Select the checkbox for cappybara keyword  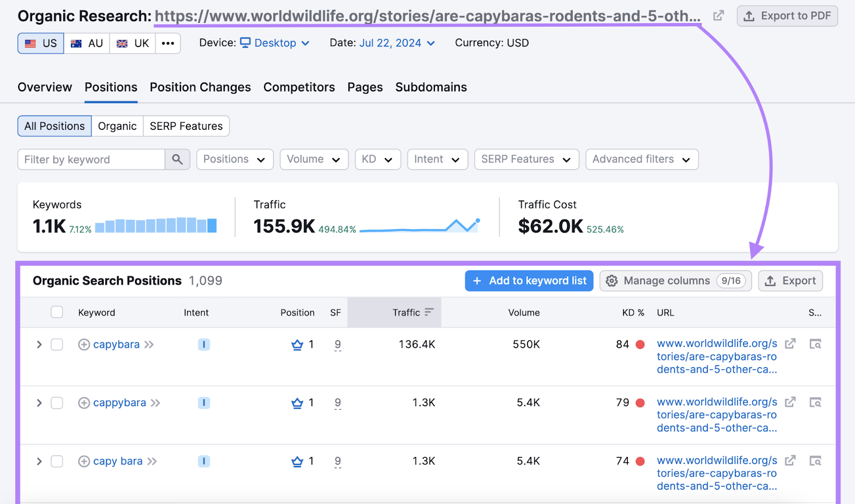click(x=57, y=403)
